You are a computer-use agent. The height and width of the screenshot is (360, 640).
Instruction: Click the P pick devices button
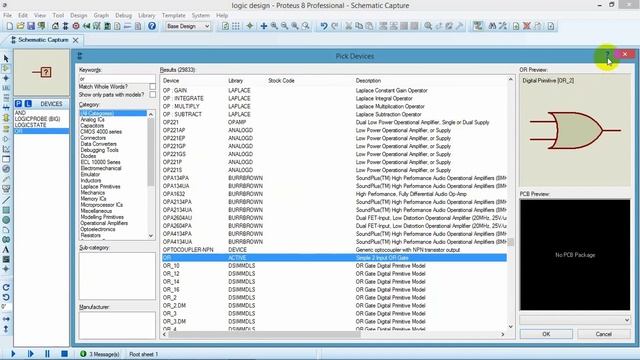coord(18,104)
